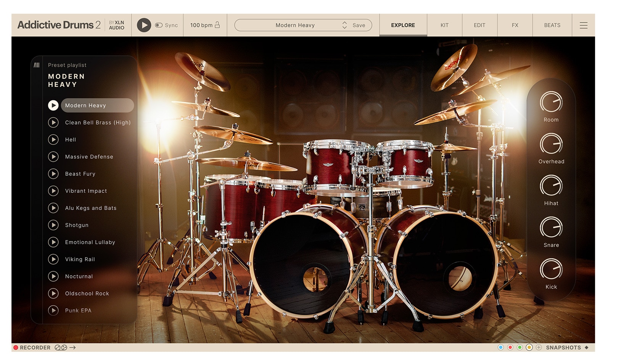618x364 pixels.
Task: Play the Nocturnal preset
Action: pos(53,276)
